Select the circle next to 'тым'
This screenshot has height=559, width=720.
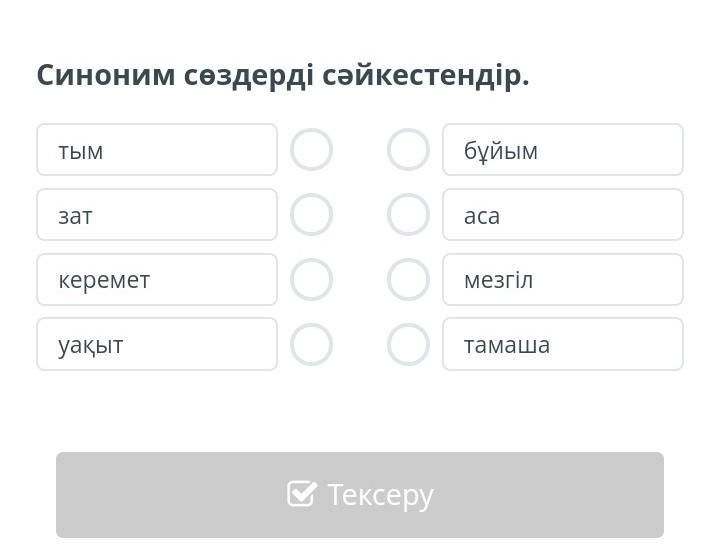[311, 150]
